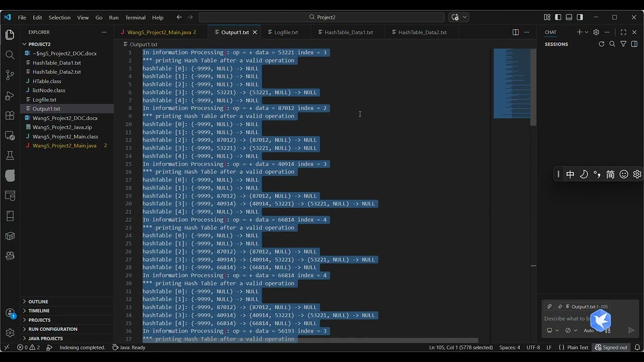
Task: Filter the chat sessions
Action: tap(623, 44)
